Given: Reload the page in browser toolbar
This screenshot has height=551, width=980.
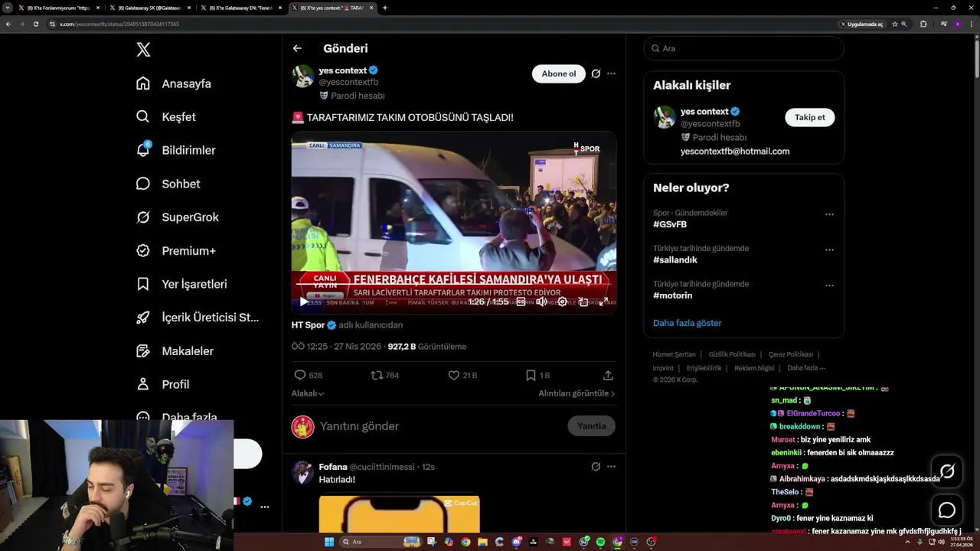Looking at the screenshot, I should point(35,24).
